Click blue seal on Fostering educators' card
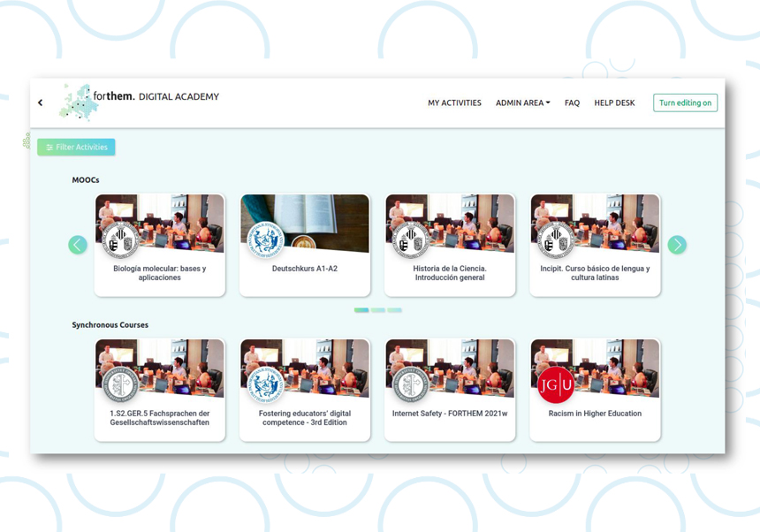760x532 pixels. click(x=266, y=384)
